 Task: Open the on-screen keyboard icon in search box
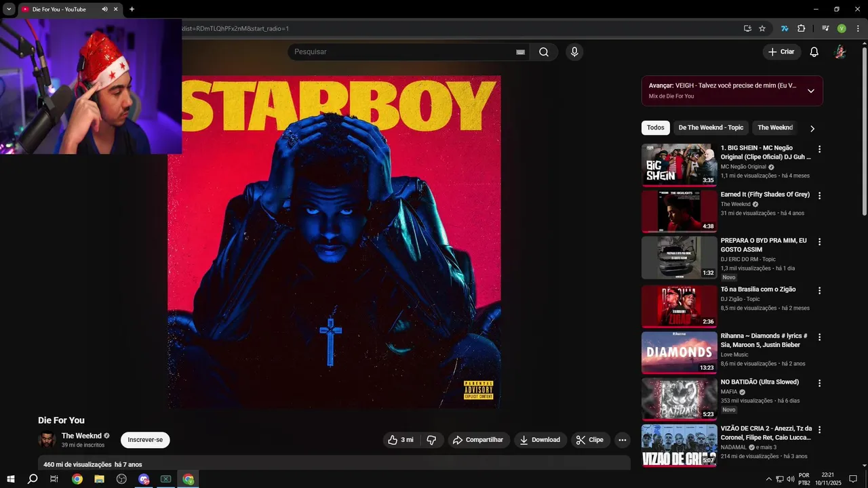tap(520, 52)
